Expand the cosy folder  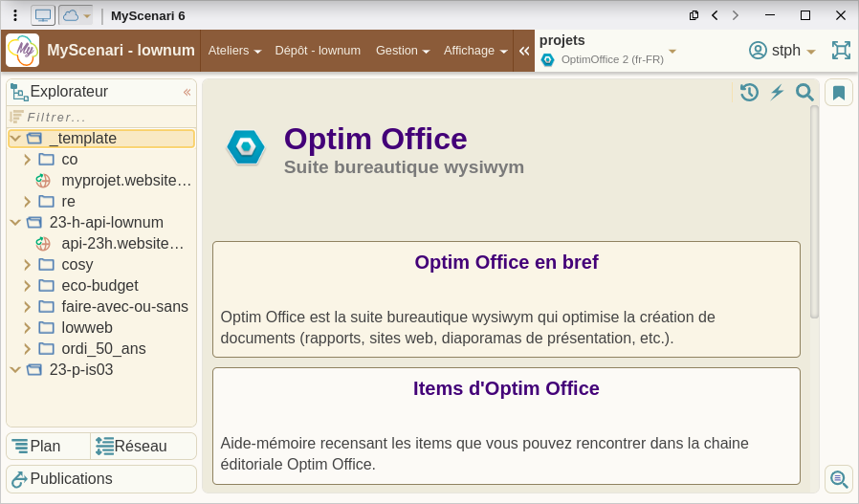pyautogui.click(x=28, y=265)
